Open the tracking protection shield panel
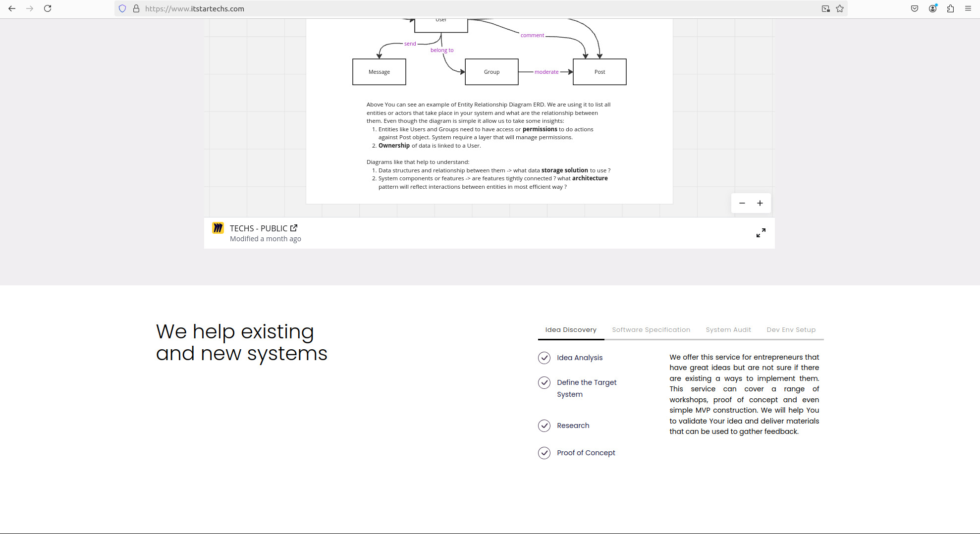The width and height of the screenshot is (980, 534). (122, 8)
